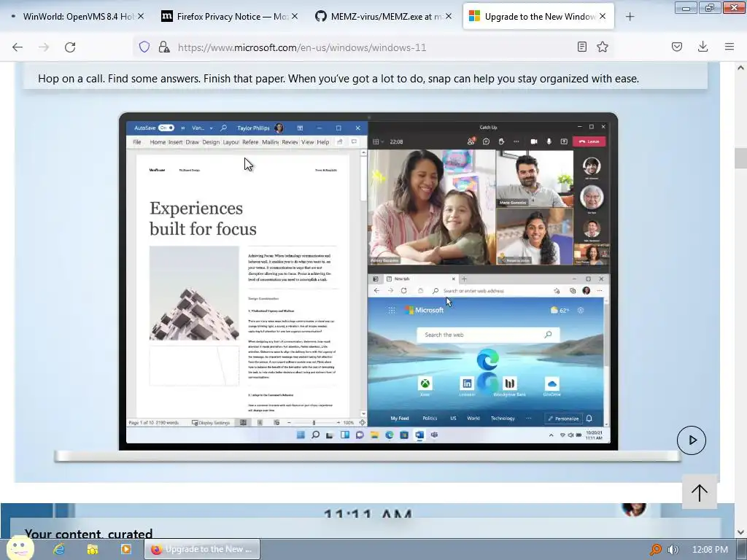
Task: Open Windows Explorer folder from taskbar
Action: (x=93, y=549)
